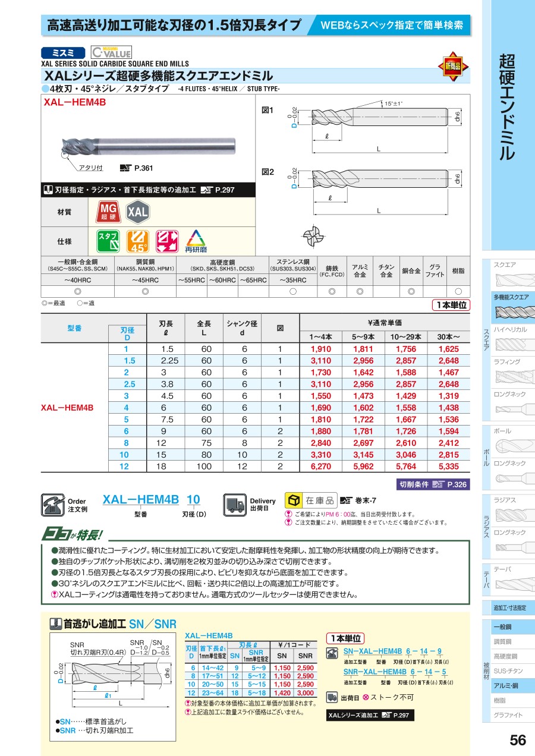This screenshot has height=756, width=535.
Task: Click the XAL coating hexagon icon
Action: (137, 212)
